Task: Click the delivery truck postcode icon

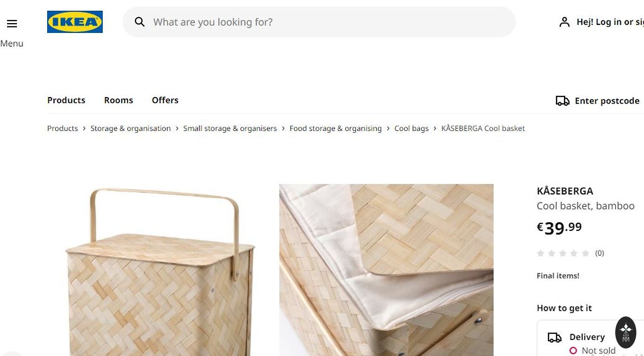Action: (562, 101)
